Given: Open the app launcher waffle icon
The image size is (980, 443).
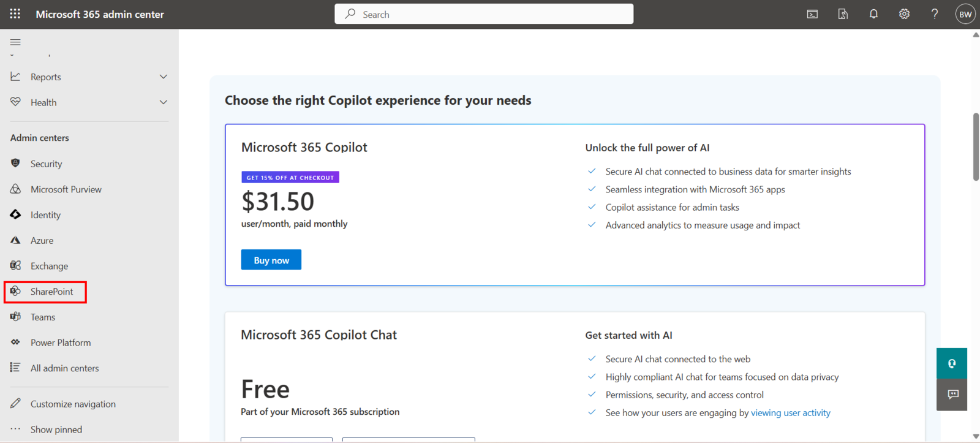Looking at the screenshot, I should [x=15, y=13].
